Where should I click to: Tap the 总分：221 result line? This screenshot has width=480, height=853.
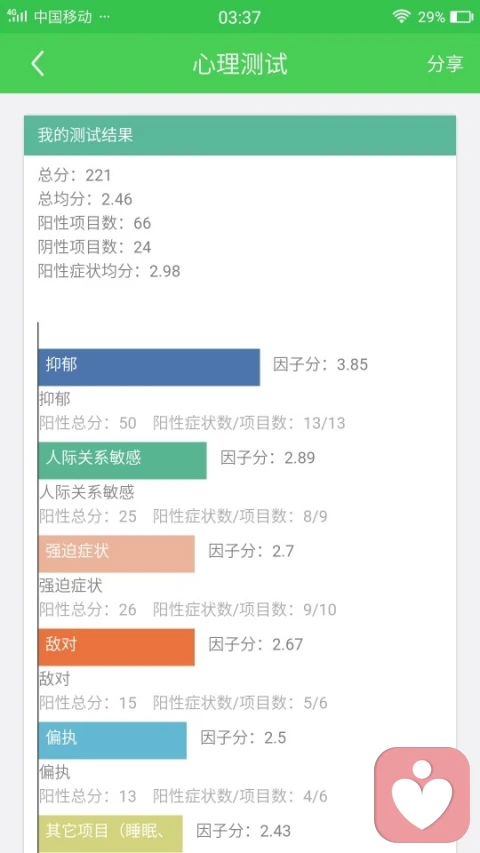point(75,175)
